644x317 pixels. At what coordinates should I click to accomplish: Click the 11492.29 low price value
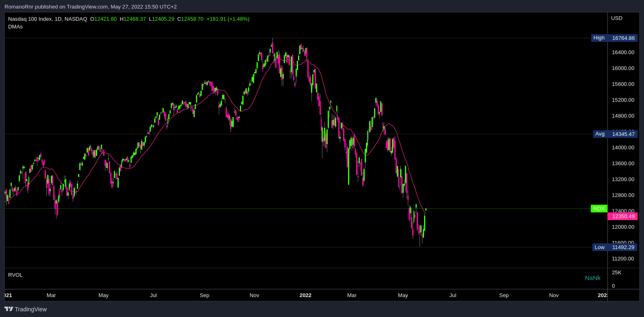point(623,247)
